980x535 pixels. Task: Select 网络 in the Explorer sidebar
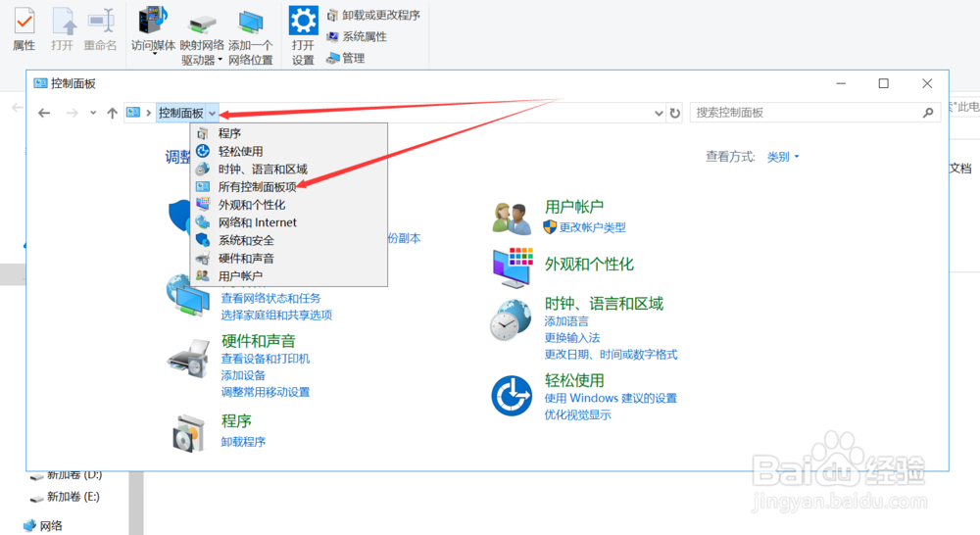pyautogui.click(x=43, y=525)
